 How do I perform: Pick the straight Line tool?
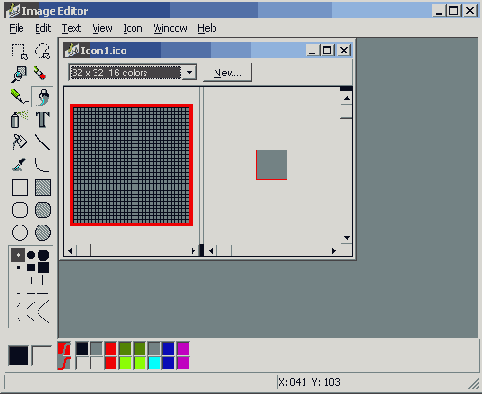(x=43, y=142)
